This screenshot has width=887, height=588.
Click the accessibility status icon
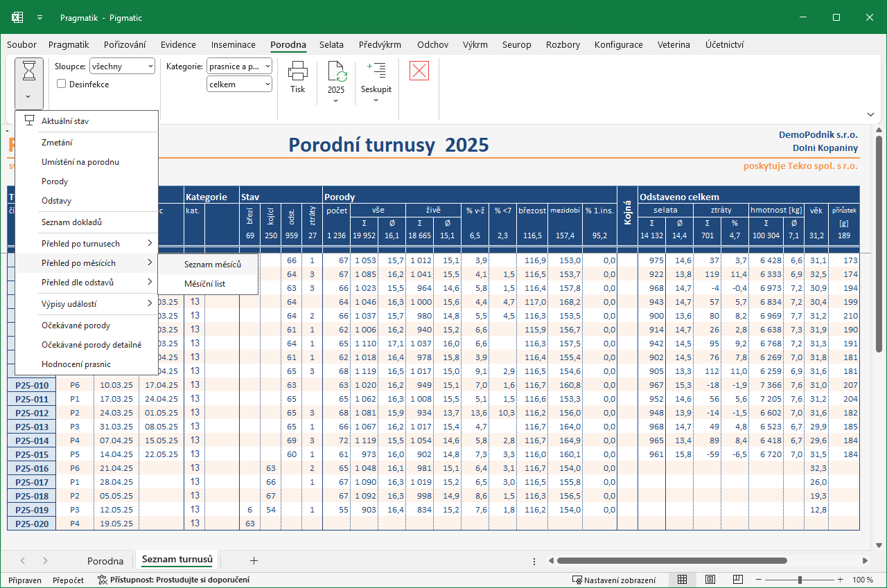pyautogui.click(x=103, y=580)
